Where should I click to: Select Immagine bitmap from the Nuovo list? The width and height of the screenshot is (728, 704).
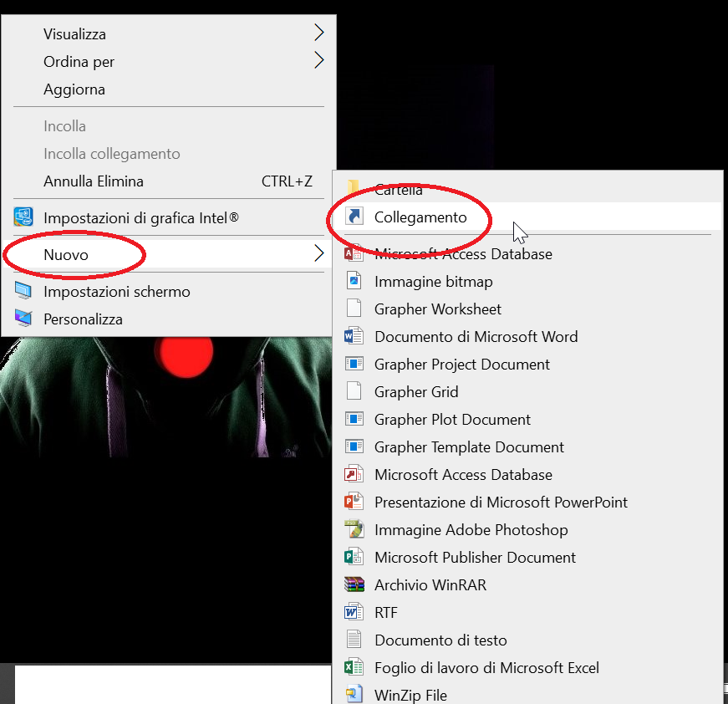coord(528,282)
